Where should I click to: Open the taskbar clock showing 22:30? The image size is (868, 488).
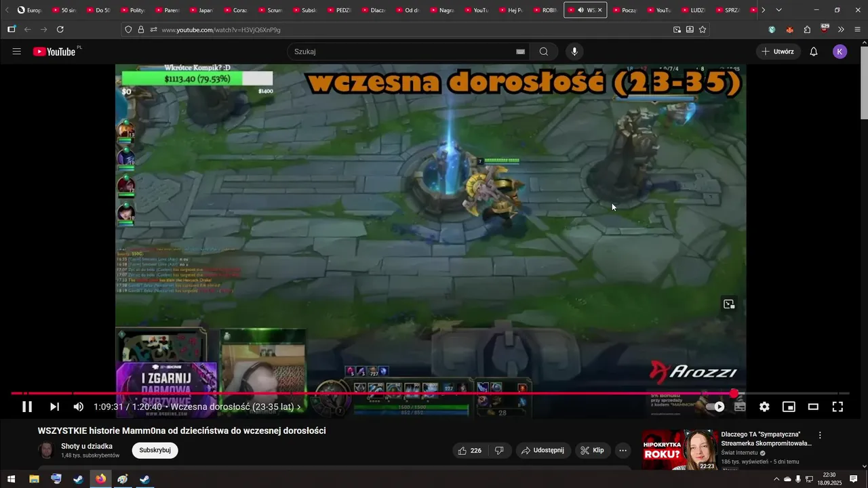click(829, 479)
